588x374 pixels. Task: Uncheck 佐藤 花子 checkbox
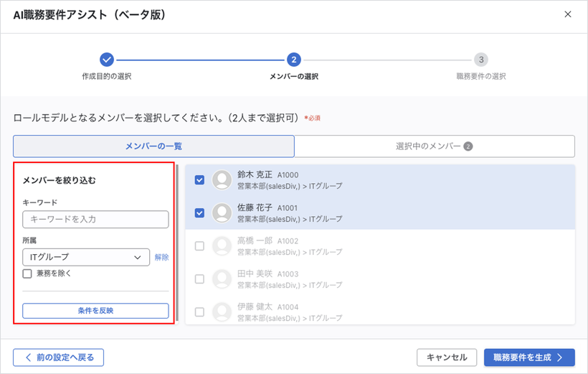click(x=199, y=213)
